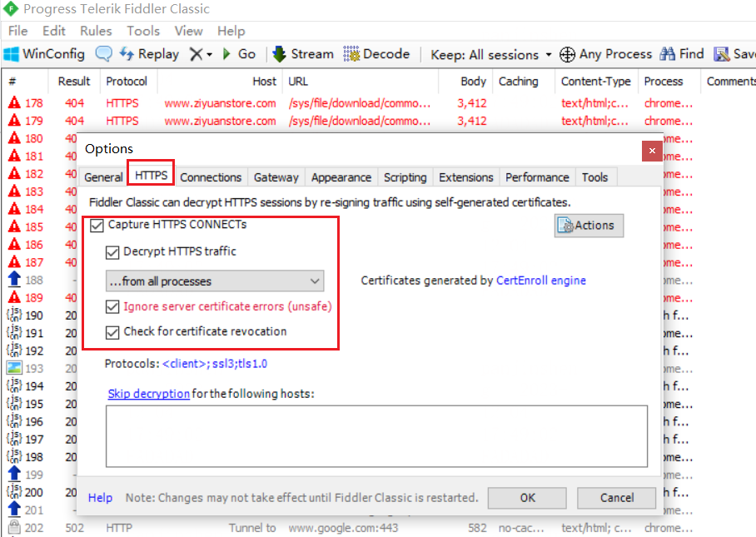The image size is (756, 537).
Task: Select session 183 red warning icon
Action: [14, 191]
